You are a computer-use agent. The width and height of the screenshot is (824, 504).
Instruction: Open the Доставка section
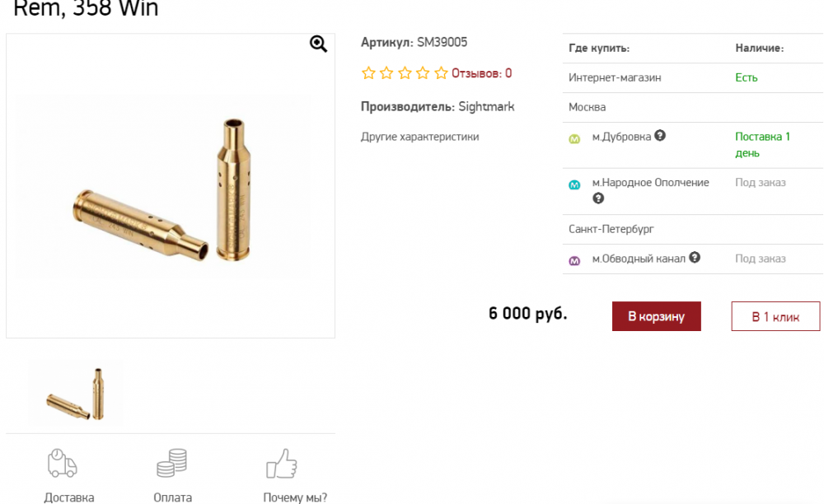point(69,497)
